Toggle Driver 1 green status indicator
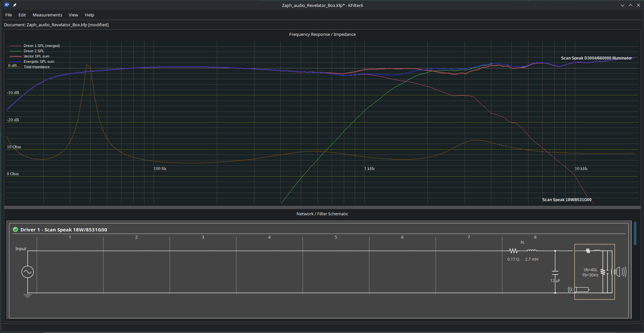The image size is (644, 333). pyautogui.click(x=15, y=229)
